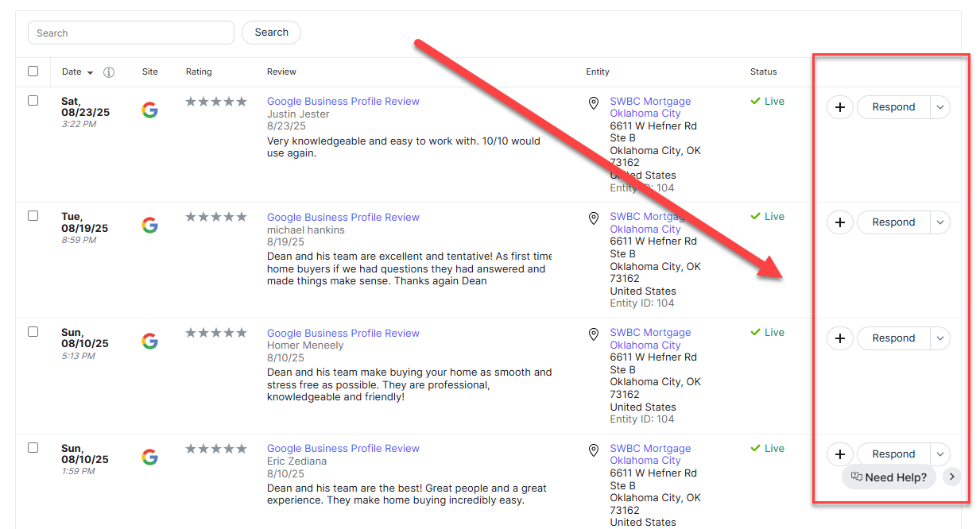Open the Need Help? chat button
This screenshot has height=529, width=980.
[x=889, y=477]
